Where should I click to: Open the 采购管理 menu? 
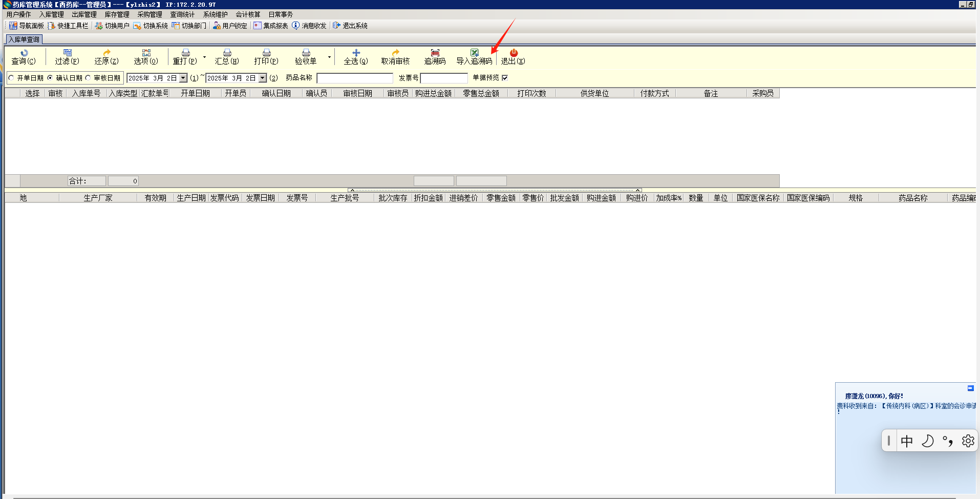point(150,14)
